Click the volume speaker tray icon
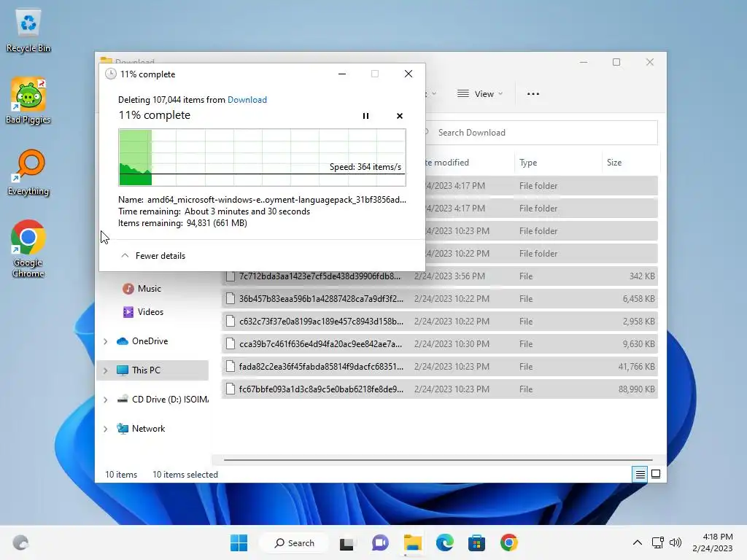Image resolution: width=747 pixels, height=560 pixels. (675, 542)
